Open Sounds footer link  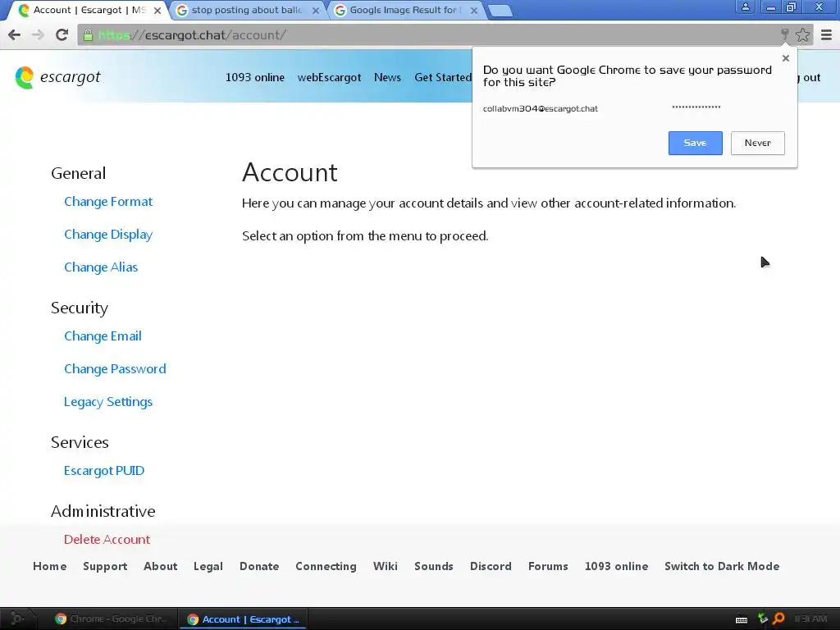click(434, 566)
